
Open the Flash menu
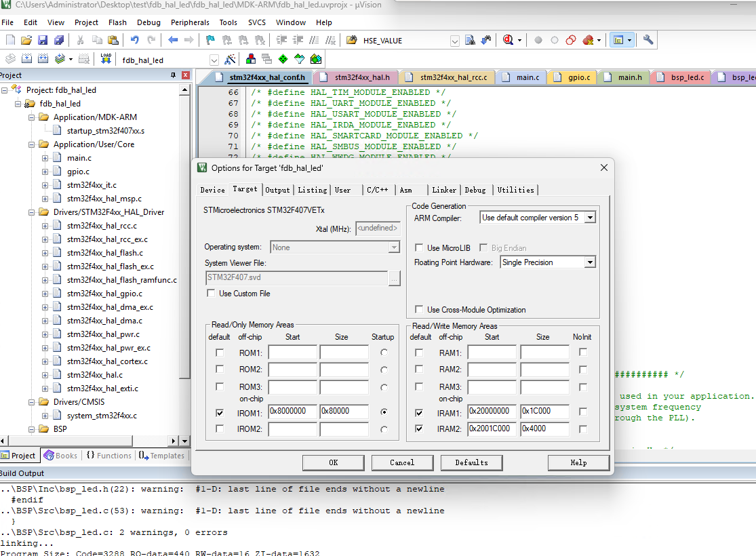(117, 22)
